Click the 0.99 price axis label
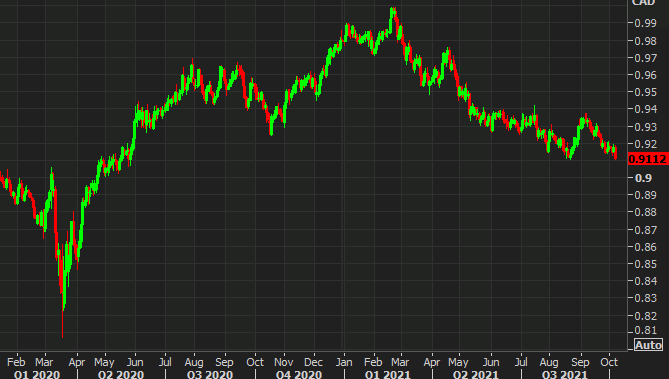Viewport: 669px width, 379px height. tap(645, 23)
